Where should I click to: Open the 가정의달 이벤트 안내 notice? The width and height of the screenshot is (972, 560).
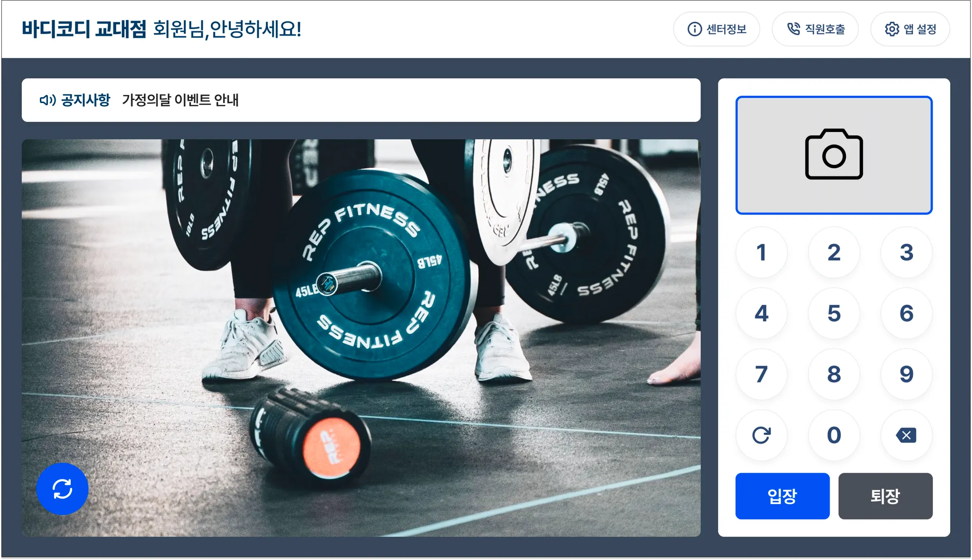point(180,100)
